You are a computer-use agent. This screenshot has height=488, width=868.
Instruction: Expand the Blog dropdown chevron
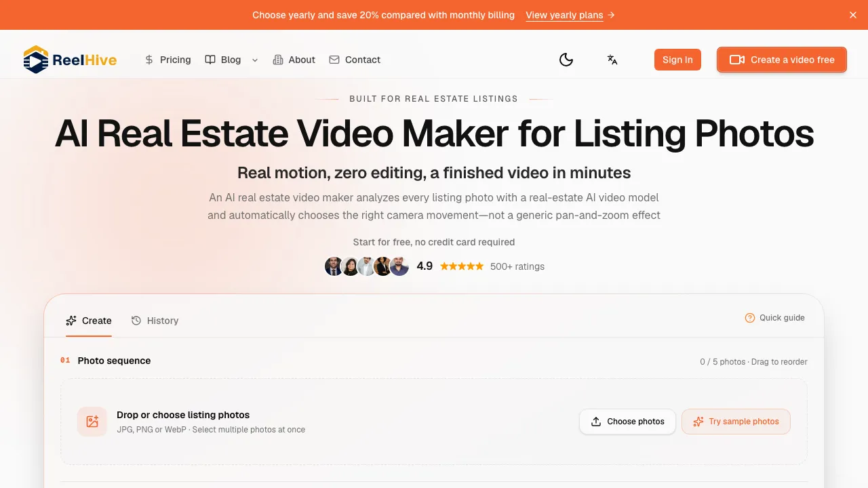click(255, 60)
